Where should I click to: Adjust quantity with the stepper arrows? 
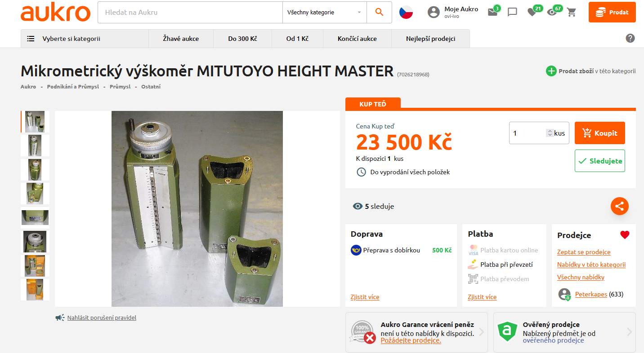tap(550, 133)
